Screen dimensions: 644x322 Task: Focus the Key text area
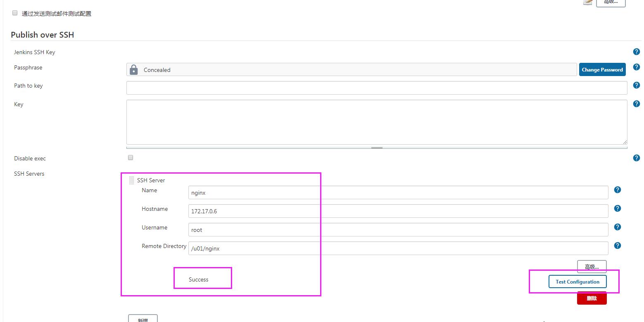tap(377, 122)
